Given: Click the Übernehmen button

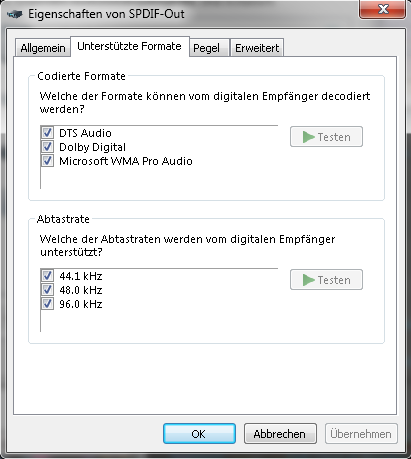Looking at the screenshot, I should tap(361, 434).
